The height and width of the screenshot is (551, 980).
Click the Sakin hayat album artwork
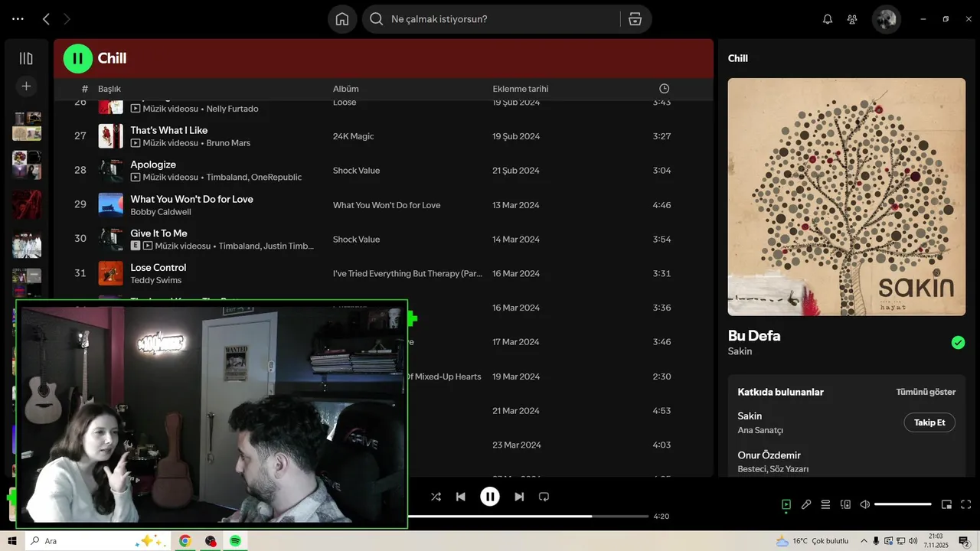coord(847,197)
